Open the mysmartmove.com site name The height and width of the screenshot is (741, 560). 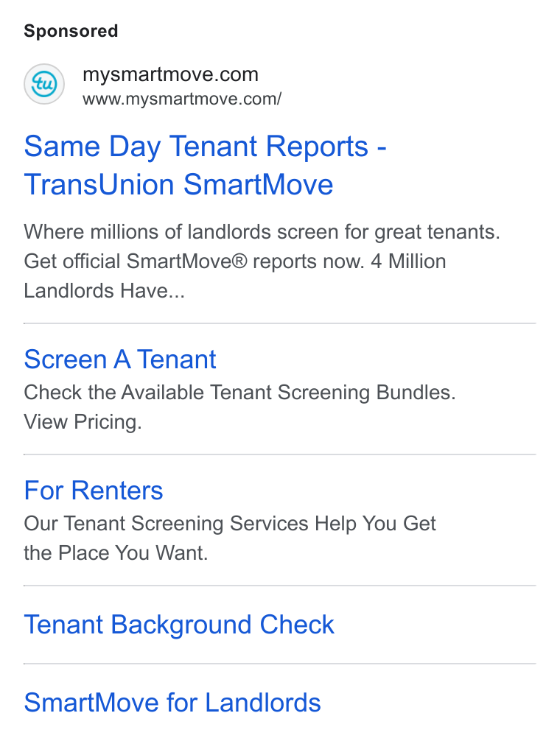[171, 74]
